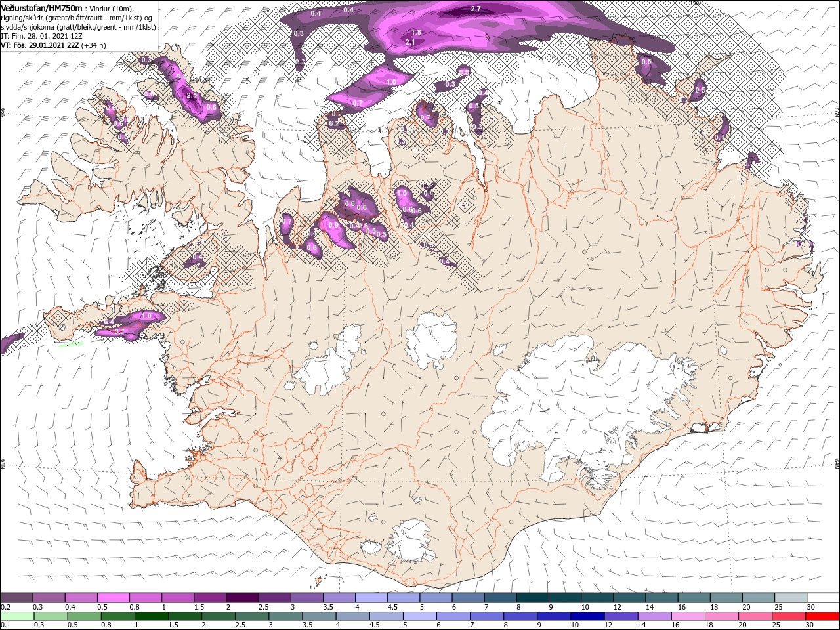This screenshot has width=840, height=630.
Task: Pick the pure red swatch labelled 30, lower row
Action: tap(822, 616)
